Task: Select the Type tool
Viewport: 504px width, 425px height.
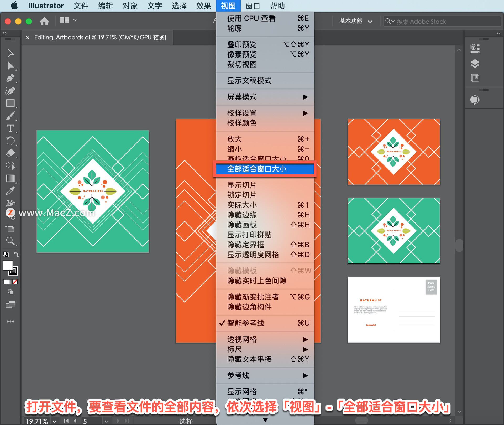Action: click(10, 128)
